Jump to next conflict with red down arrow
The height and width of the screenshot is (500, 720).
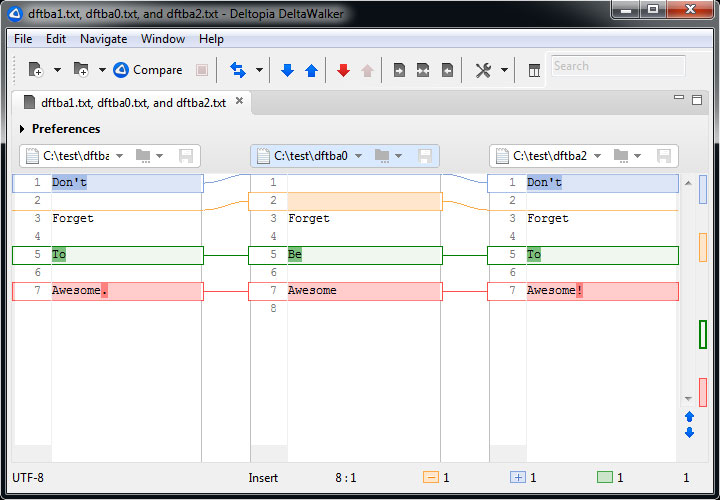point(343,70)
